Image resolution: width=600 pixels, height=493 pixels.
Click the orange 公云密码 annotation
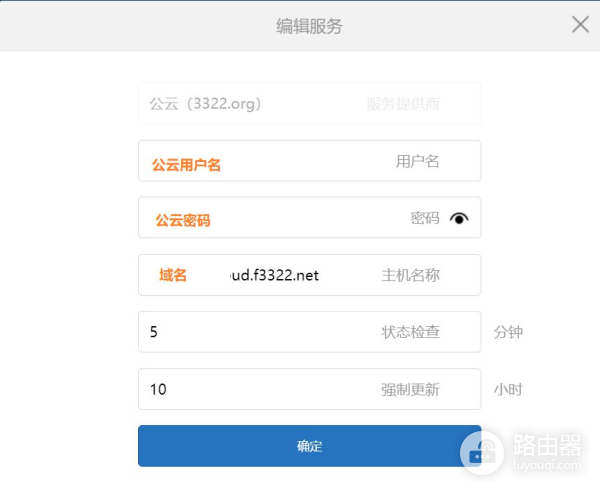pyautogui.click(x=183, y=220)
